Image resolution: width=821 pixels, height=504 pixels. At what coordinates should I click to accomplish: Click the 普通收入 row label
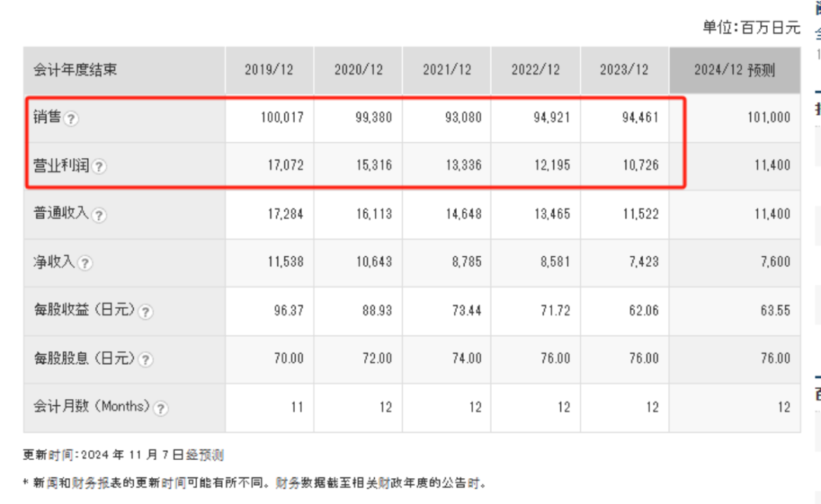(x=61, y=213)
